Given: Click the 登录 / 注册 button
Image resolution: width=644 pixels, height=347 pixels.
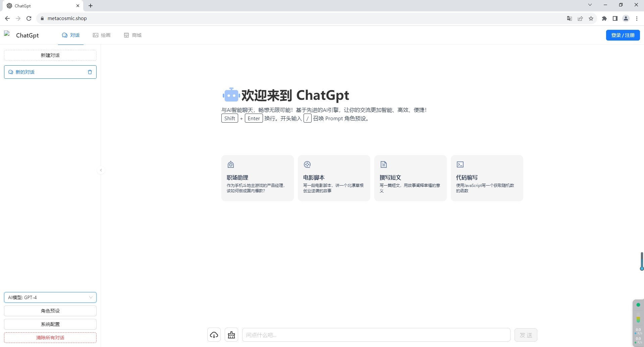Looking at the screenshot, I should point(623,35).
